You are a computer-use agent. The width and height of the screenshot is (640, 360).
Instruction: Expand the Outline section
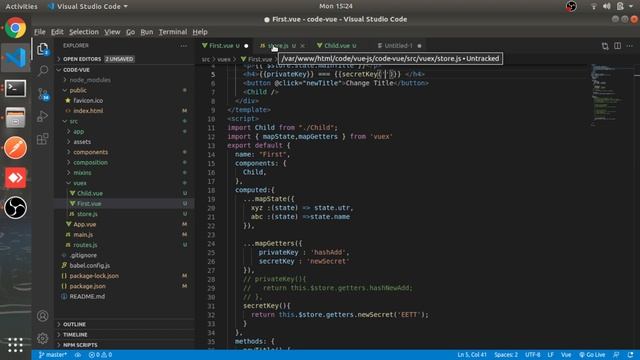[74, 324]
